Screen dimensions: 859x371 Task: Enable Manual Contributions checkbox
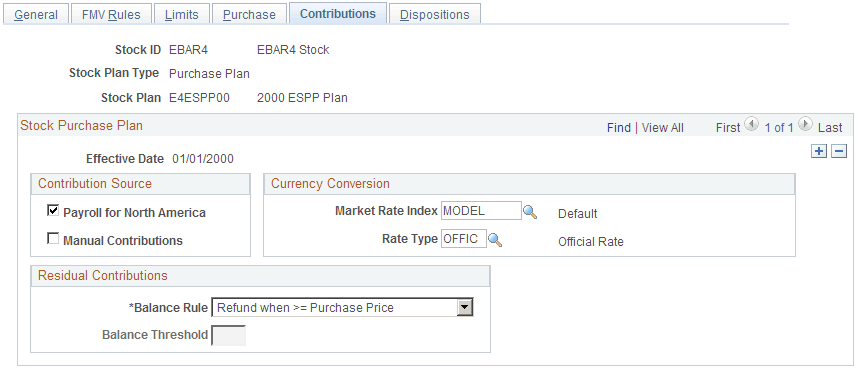pos(53,238)
